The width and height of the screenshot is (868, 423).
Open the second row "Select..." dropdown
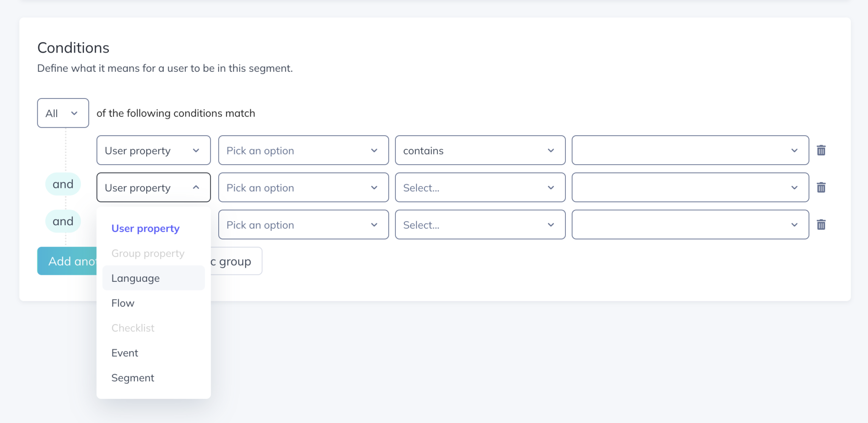point(480,187)
